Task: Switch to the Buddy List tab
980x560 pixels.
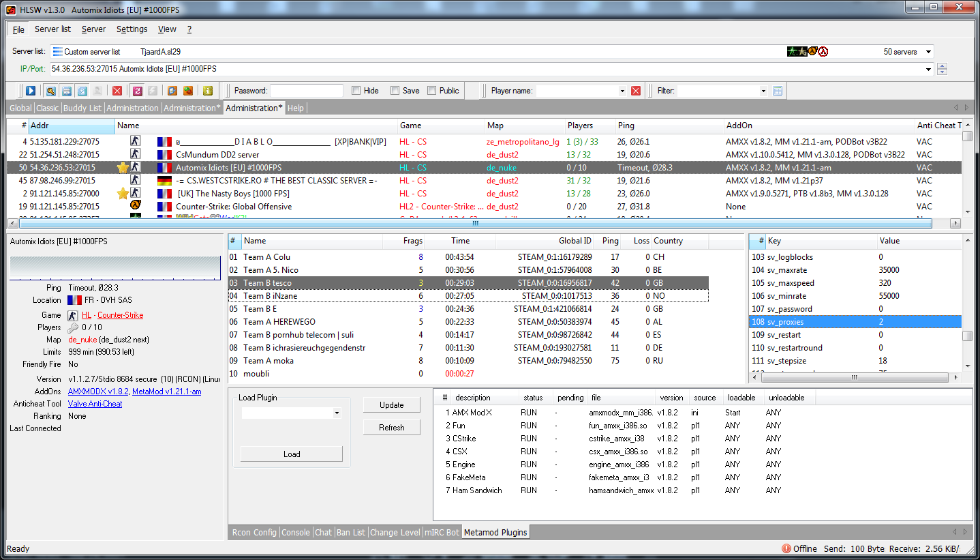Action: click(x=82, y=108)
